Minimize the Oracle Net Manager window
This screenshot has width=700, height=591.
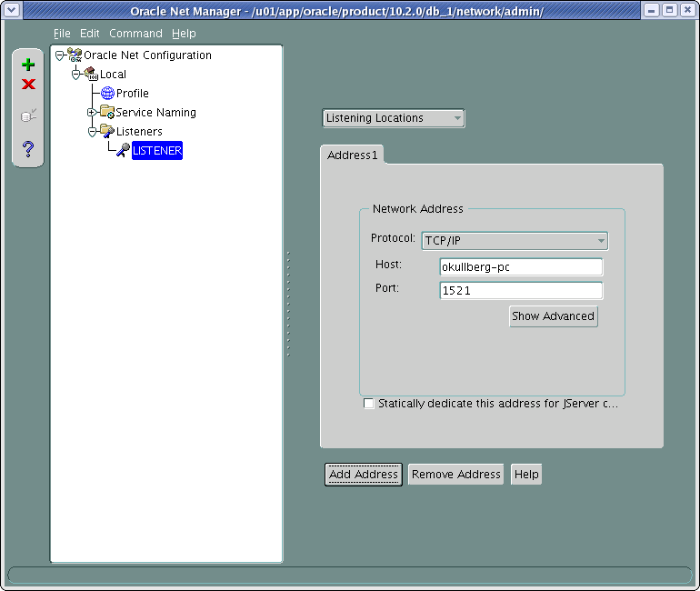[x=651, y=10]
